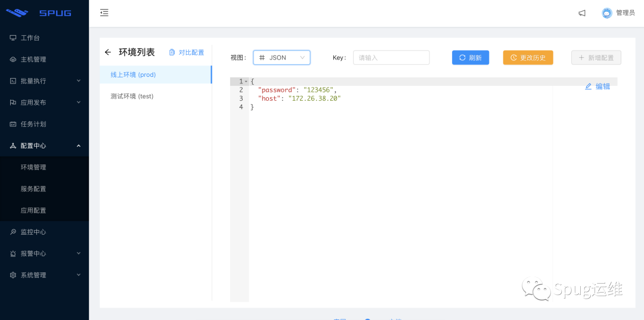Open 环境管理 submenu item
This screenshot has width=644, height=320.
pos(44,167)
